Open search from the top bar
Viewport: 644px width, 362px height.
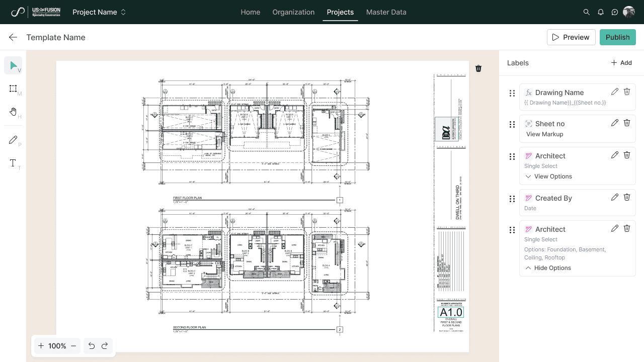587,12
